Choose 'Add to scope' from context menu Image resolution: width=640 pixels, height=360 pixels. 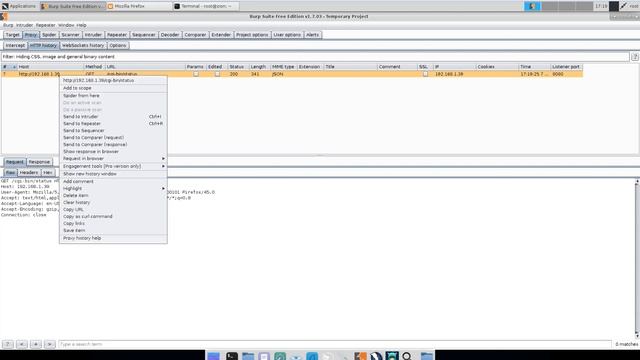click(113, 88)
